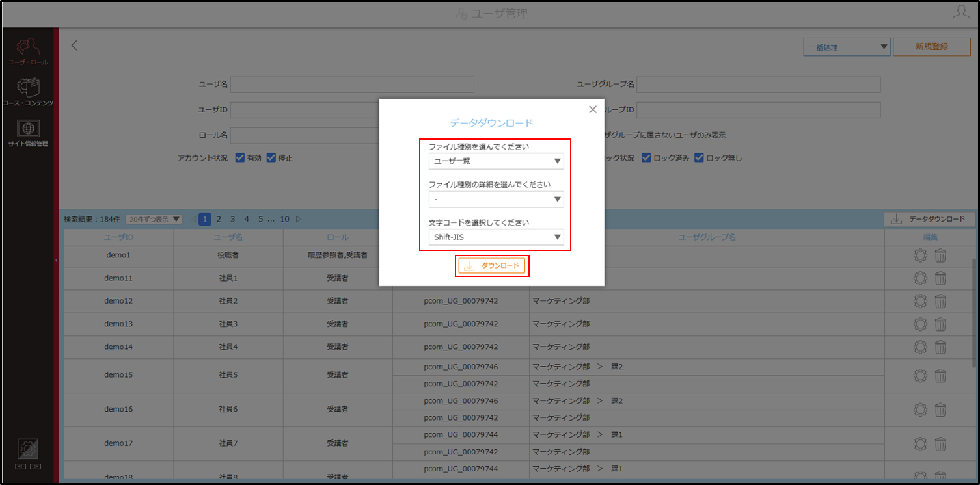The height and width of the screenshot is (485, 980).
Task: Click the ユーザID column header
Action: 118,237
